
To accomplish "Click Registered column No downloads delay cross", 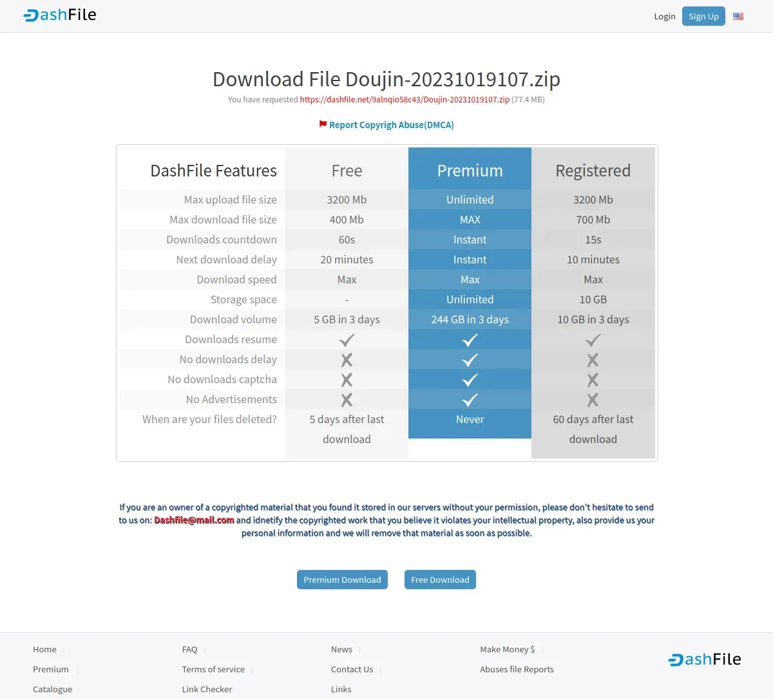I will pos(593,359).
